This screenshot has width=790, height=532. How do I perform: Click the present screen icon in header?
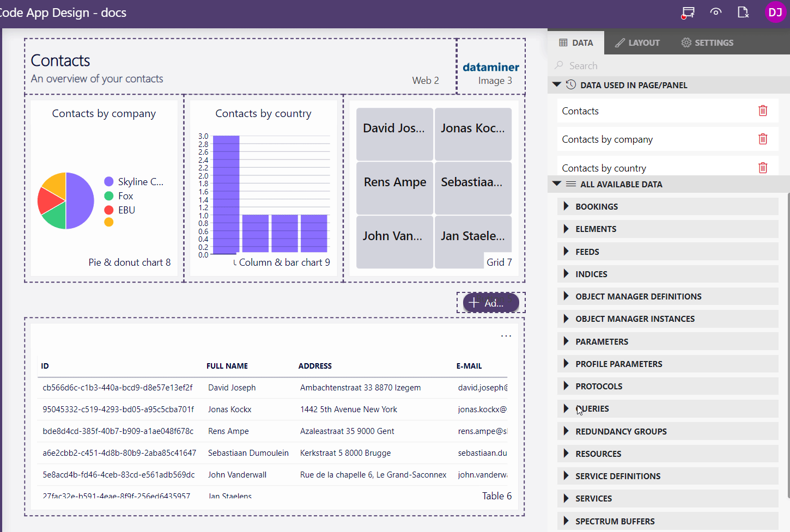click(x=688, y=12)
